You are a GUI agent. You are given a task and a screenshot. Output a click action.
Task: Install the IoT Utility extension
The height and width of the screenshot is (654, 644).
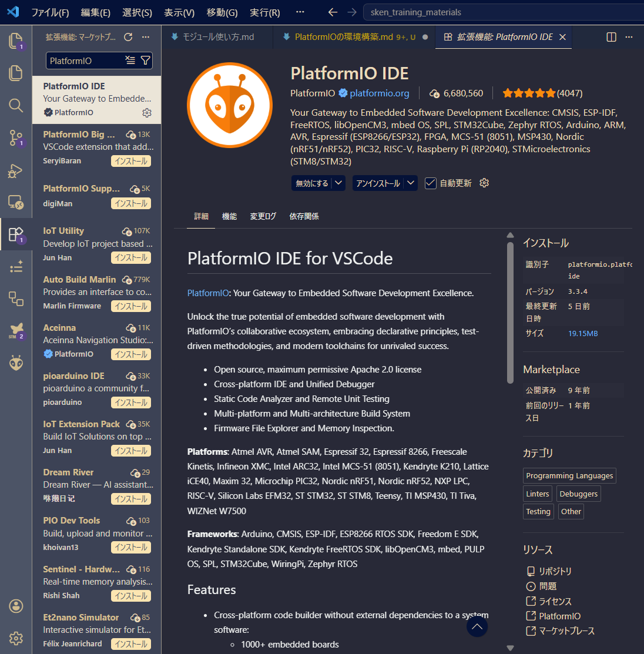click(131, 257)
